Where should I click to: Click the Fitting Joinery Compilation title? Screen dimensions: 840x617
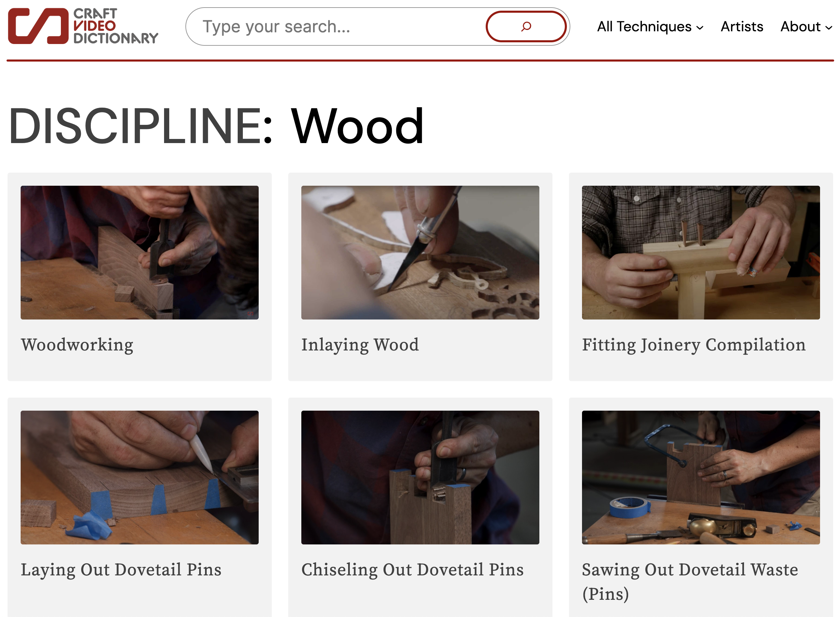693,344
